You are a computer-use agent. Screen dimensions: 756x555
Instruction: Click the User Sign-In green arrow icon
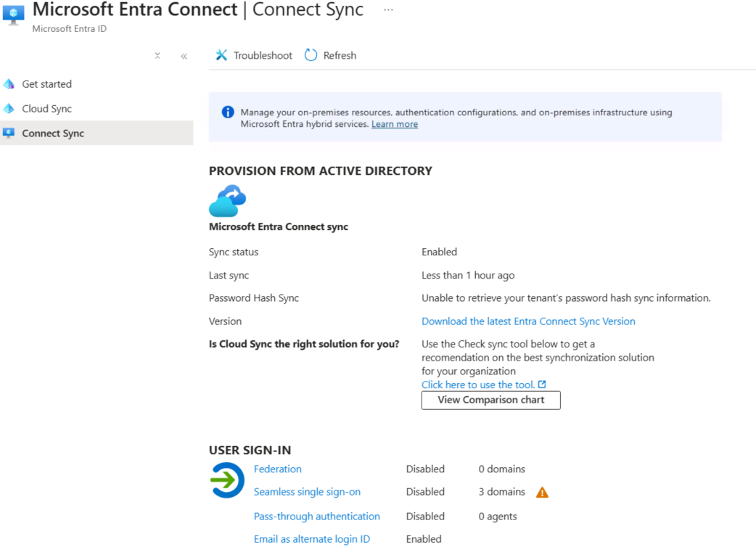click(x=227, y=480)
